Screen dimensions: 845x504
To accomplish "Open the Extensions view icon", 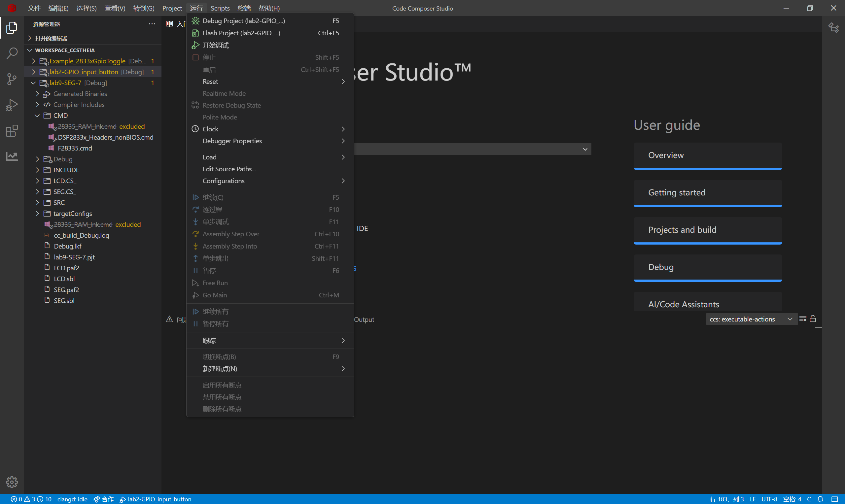I will [x=12, y=131].
